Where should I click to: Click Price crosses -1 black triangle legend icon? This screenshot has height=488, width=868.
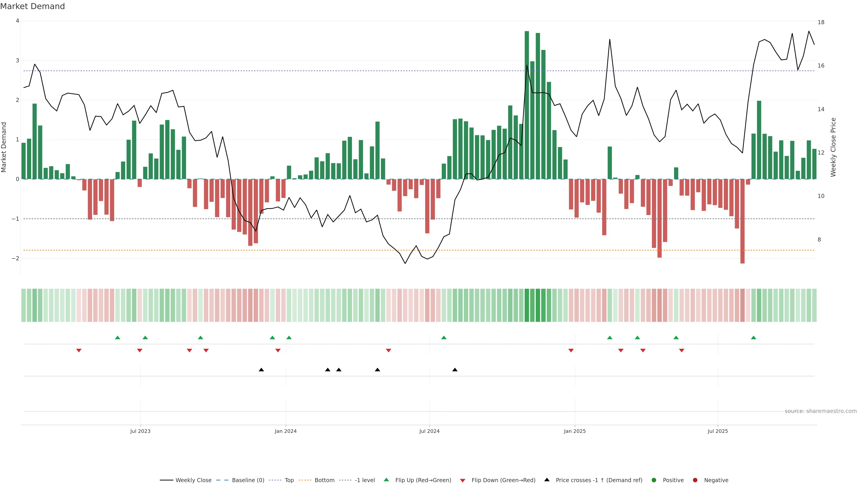tap(547, 480)
